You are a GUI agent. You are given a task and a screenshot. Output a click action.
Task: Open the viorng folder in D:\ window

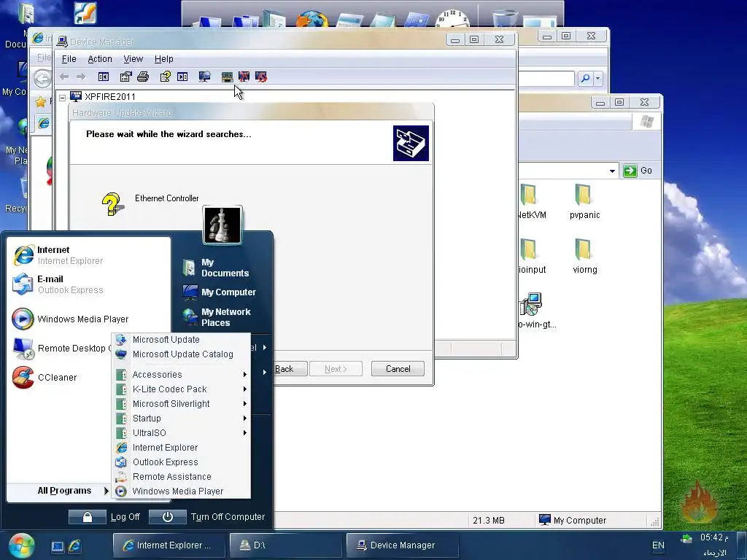tap(584, 256)
